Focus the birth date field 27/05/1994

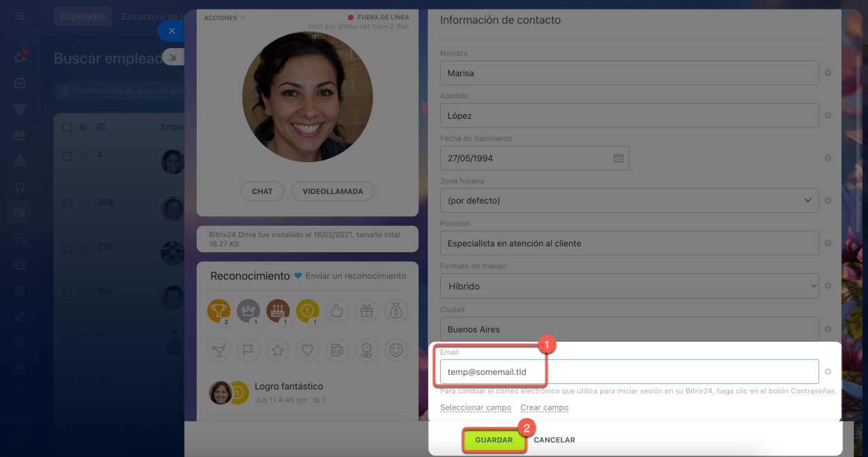pyautogui.click(x=534, y=158)
